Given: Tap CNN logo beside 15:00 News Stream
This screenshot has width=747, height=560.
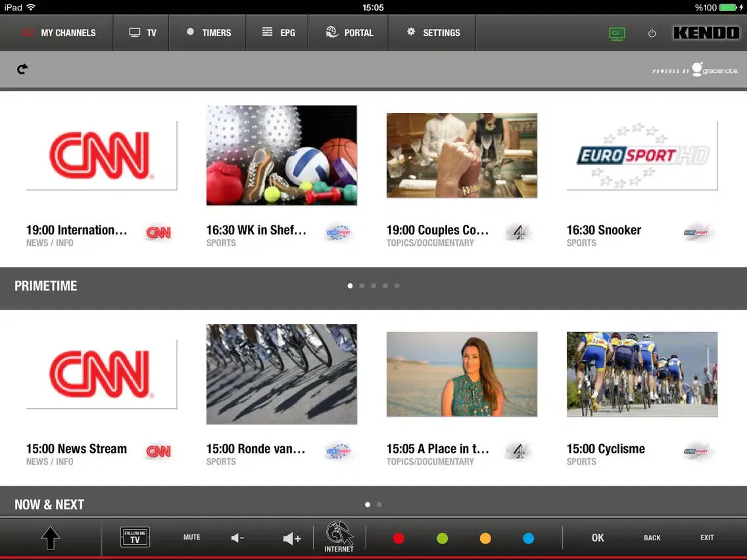Looking at the screenshot, I should (x=158, y=451).
